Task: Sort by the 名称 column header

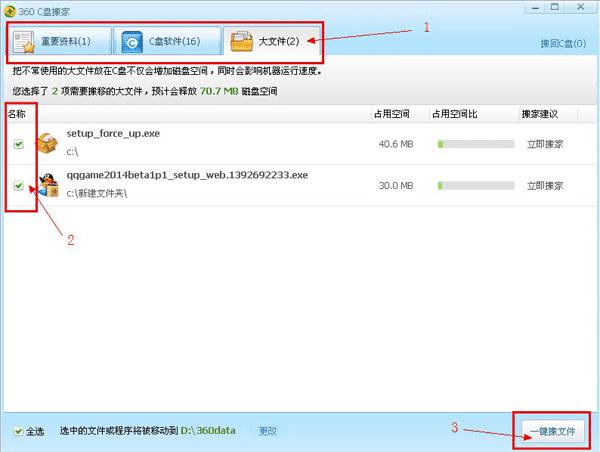Action: 16,114
